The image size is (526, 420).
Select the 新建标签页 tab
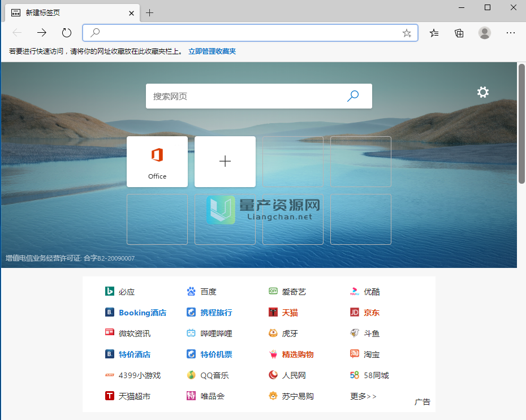(72, 13)
